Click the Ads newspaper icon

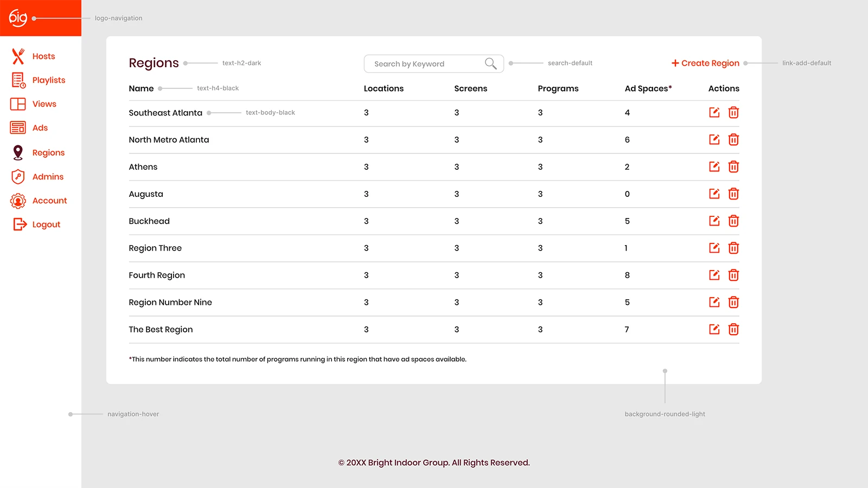click(18, 128)
